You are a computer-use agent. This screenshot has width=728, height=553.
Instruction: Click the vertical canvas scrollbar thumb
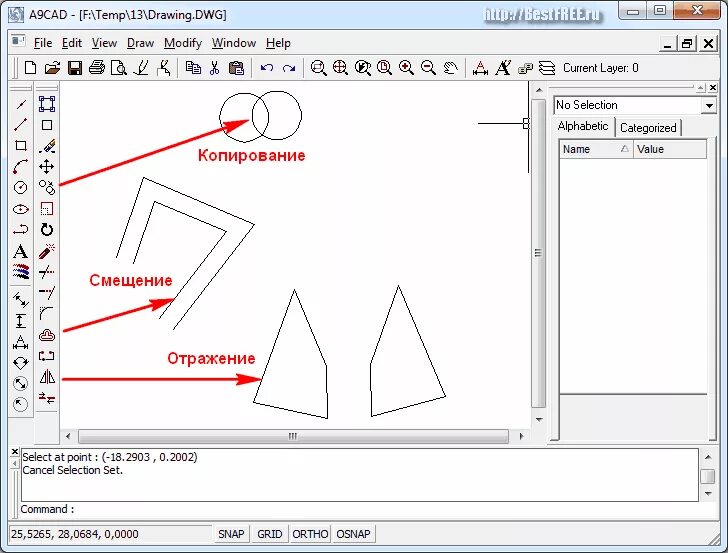point(538,253)
